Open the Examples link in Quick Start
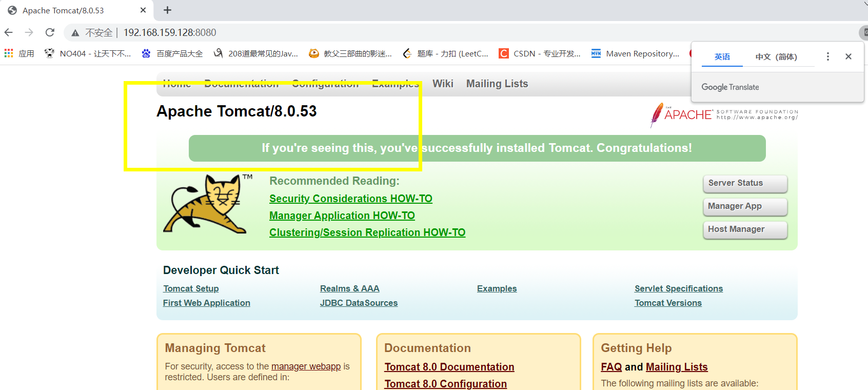868x390 pixels. pyautogui.click(x=497, y=288)
